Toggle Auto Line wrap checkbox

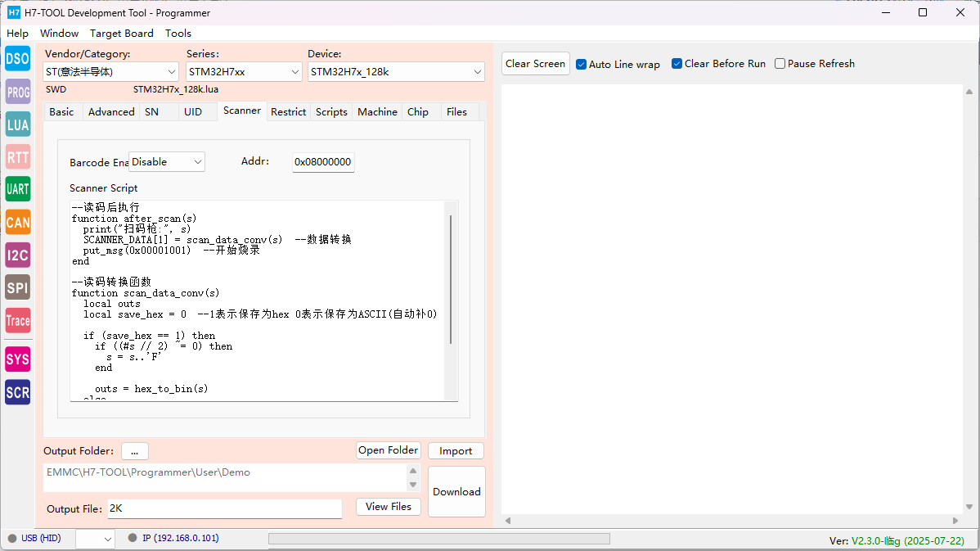coord(618,64)
